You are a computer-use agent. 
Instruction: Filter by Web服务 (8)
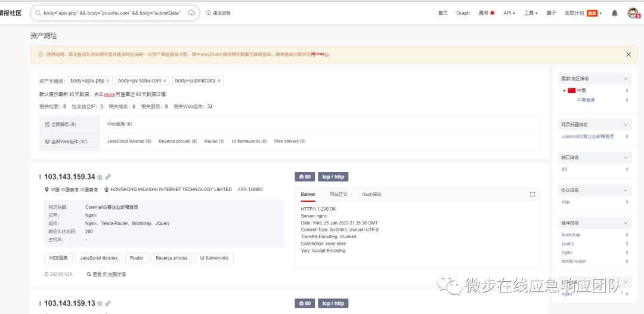[119, 124]
